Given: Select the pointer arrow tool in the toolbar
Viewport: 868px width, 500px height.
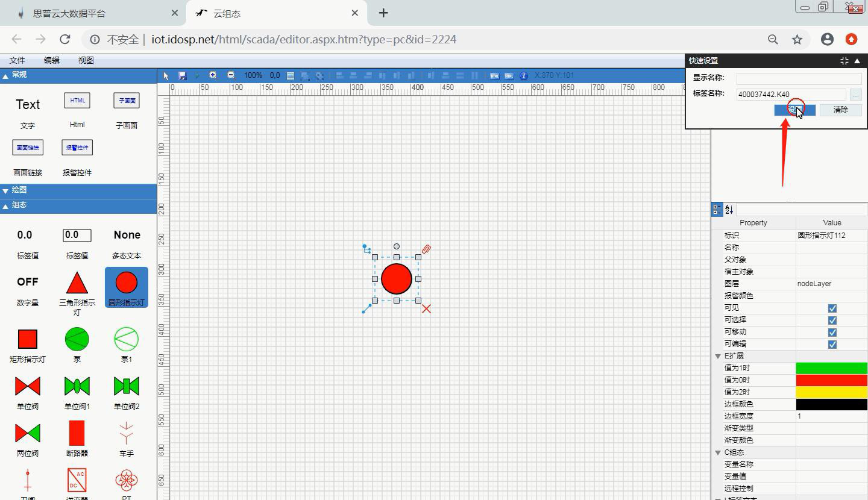Looking at the screenshot, I should (x=166, y=76).
